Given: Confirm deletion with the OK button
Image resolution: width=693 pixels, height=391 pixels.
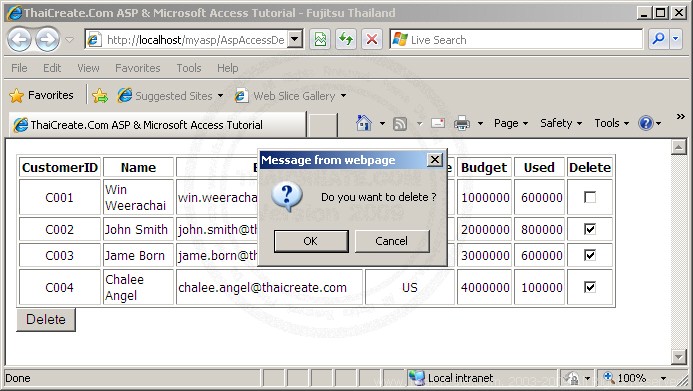Looking at the screenshot, I should (311, 241).
